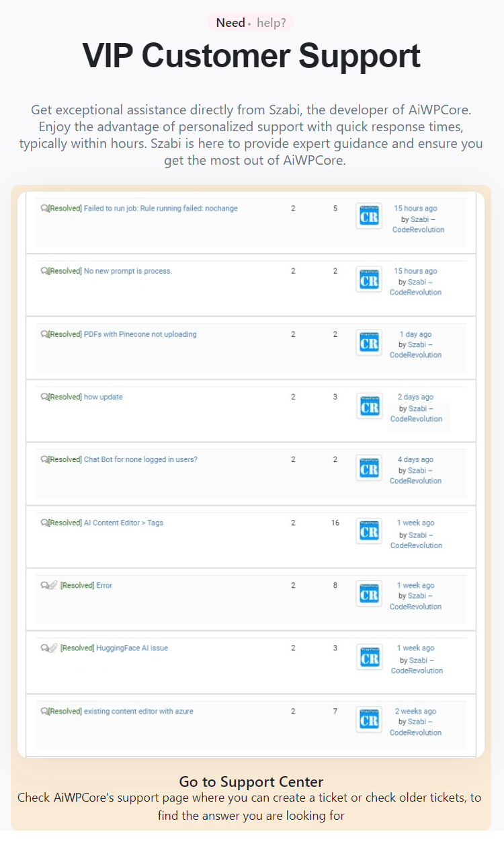Open 'Chat Bot for none logged in users?' ticket
The image size is (504, 842).
(140, 459)
